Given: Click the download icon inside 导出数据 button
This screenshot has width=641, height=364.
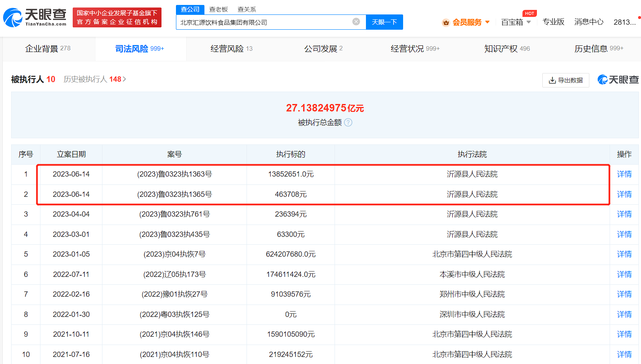Looking at the screenshot, I should point(552,80).
